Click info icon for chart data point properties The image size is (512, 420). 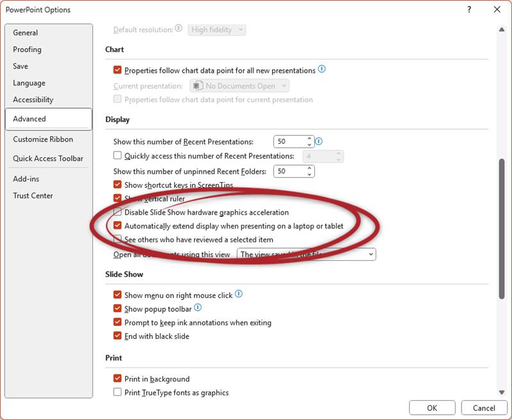(322, 69)
